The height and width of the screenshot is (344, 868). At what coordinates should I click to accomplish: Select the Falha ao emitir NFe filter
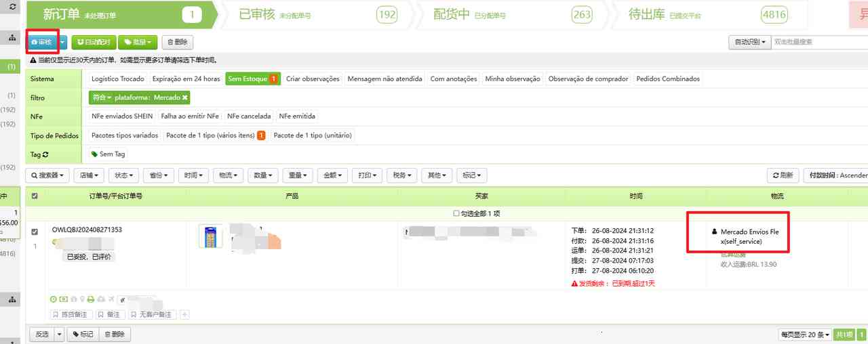tap(190, 116)
